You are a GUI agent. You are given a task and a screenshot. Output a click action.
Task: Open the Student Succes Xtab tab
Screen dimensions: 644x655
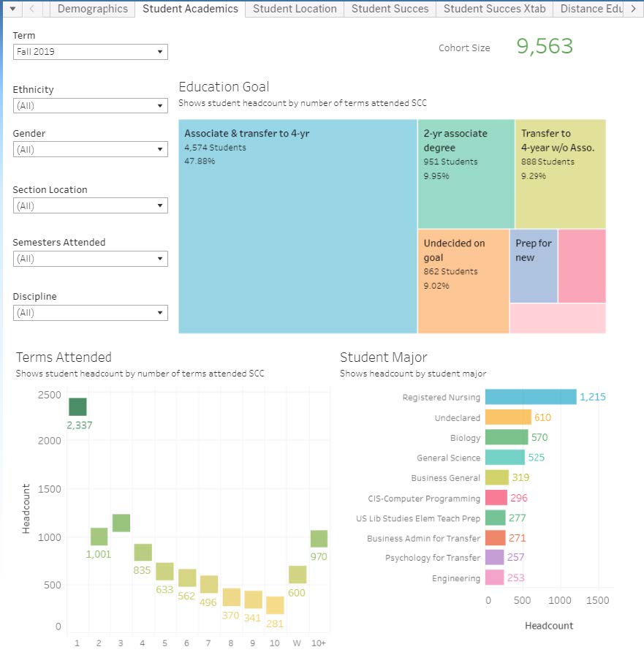[494, 9]
